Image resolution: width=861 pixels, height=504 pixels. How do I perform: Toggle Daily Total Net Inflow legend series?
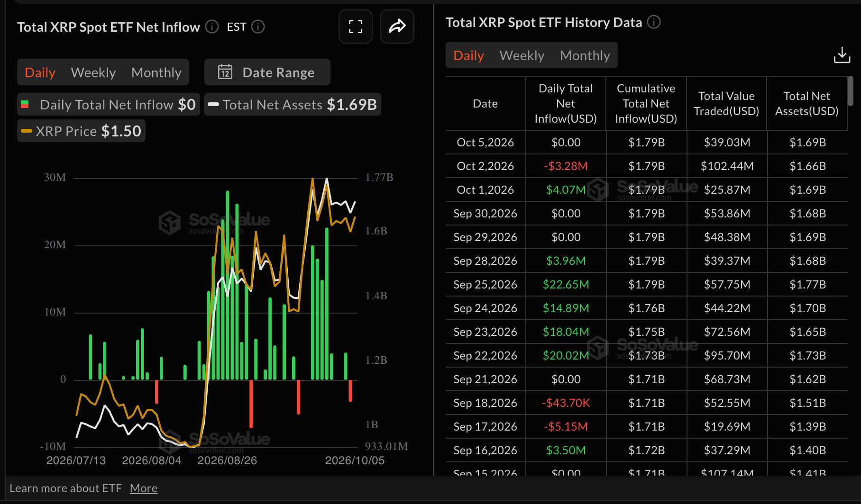click(108, 104)
